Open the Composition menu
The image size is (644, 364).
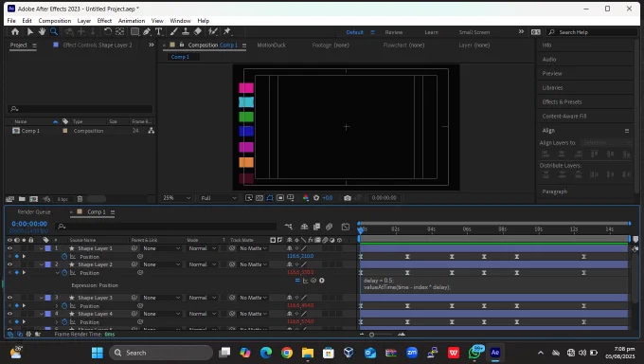tap(55, 21)
